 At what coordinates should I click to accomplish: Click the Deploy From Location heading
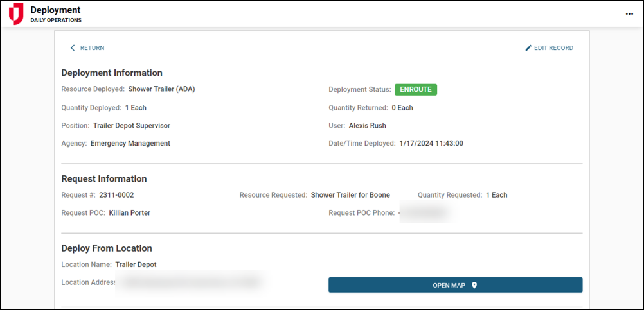[x=107, y=248]
